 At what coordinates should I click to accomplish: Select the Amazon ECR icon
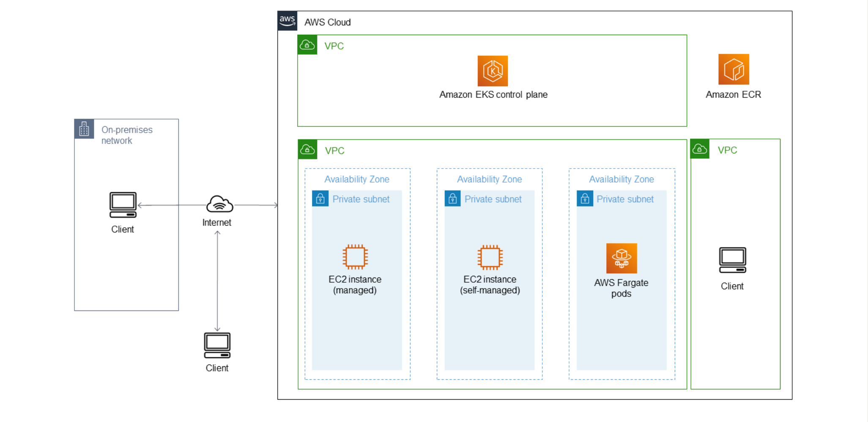734,69
